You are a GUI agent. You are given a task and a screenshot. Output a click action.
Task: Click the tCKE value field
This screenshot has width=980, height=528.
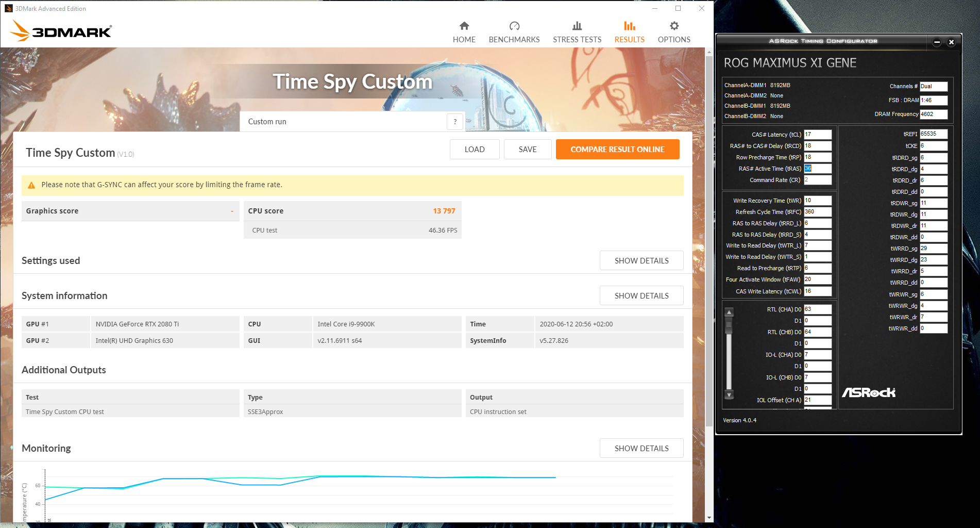(934, 146)
